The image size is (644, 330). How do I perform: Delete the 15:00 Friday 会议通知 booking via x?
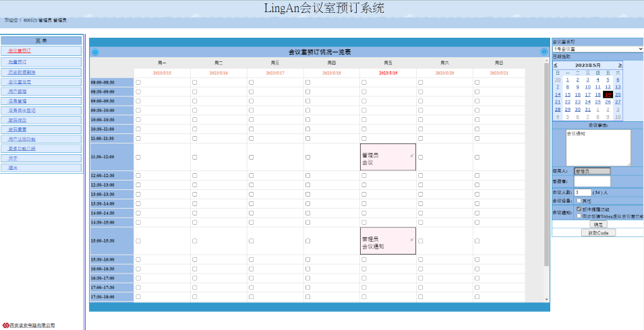[411, 239]
